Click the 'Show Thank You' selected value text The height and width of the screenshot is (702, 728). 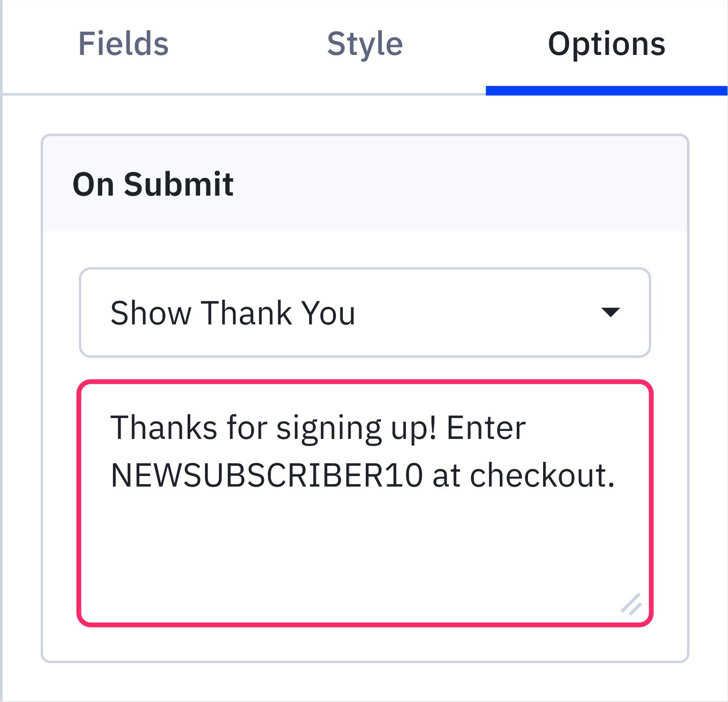point(233,313)
